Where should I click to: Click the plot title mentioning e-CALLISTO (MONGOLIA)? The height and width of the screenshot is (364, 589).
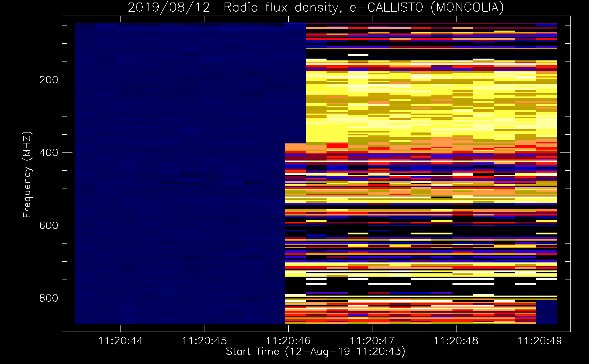316,8
